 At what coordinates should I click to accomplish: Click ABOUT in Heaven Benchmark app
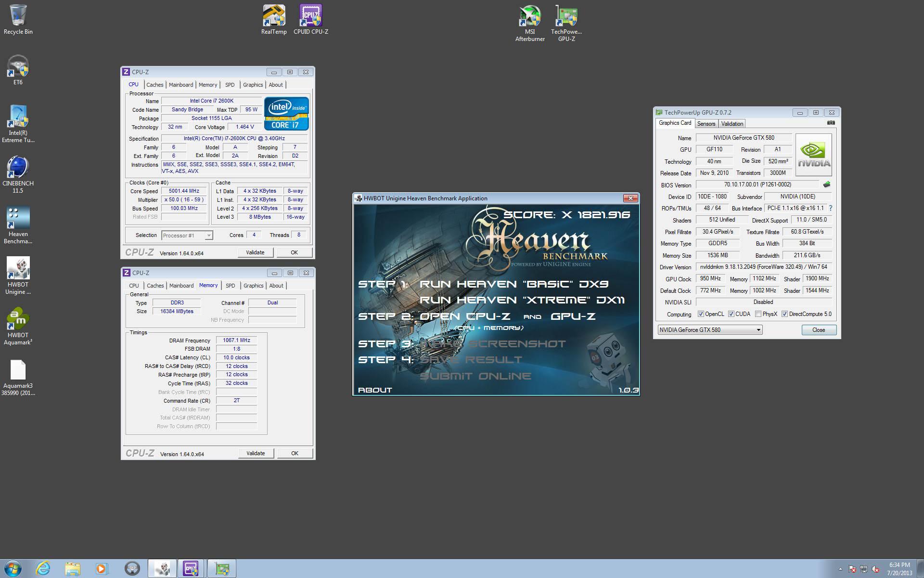[375, 390]
